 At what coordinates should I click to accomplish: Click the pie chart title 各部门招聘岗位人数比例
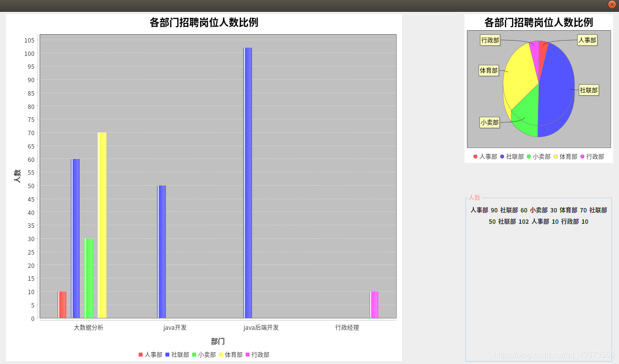tap(539, 22)
